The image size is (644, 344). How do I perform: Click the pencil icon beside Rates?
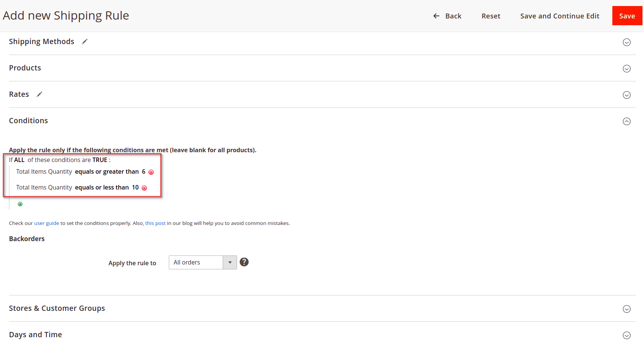pyautogui.click(x=39, y=94)
